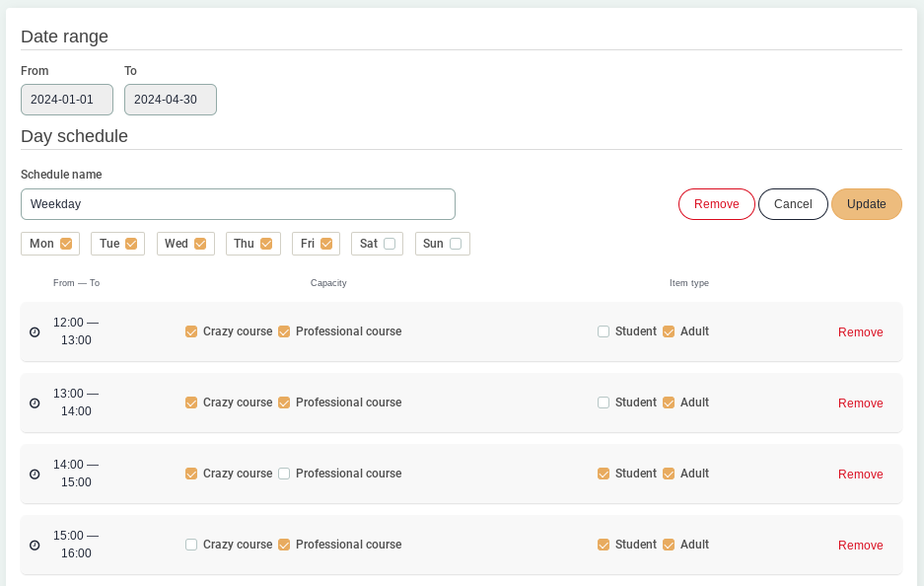Uncheck the Fri day checkbox
The image size is (924, 586).
point(326,244)
